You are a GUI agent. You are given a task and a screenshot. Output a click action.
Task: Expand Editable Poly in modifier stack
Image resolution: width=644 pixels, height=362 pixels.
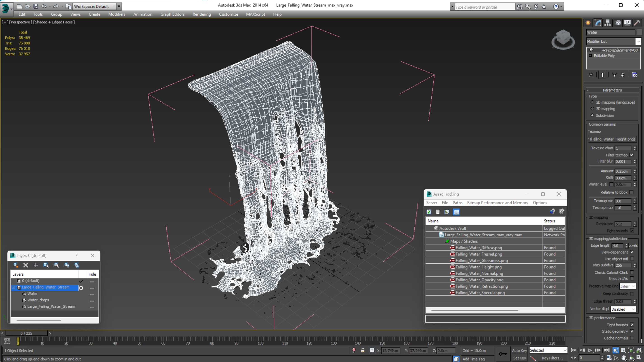tap(590, 55)
